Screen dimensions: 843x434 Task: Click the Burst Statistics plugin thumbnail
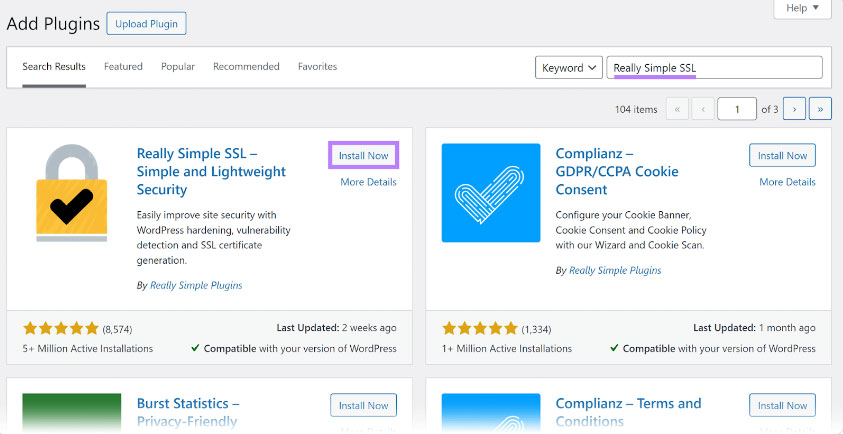point(71,413)
